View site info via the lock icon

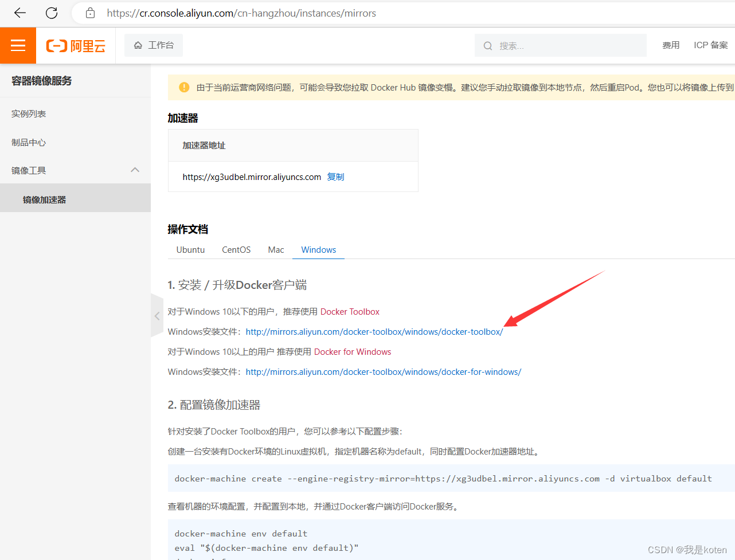[90, 13]
